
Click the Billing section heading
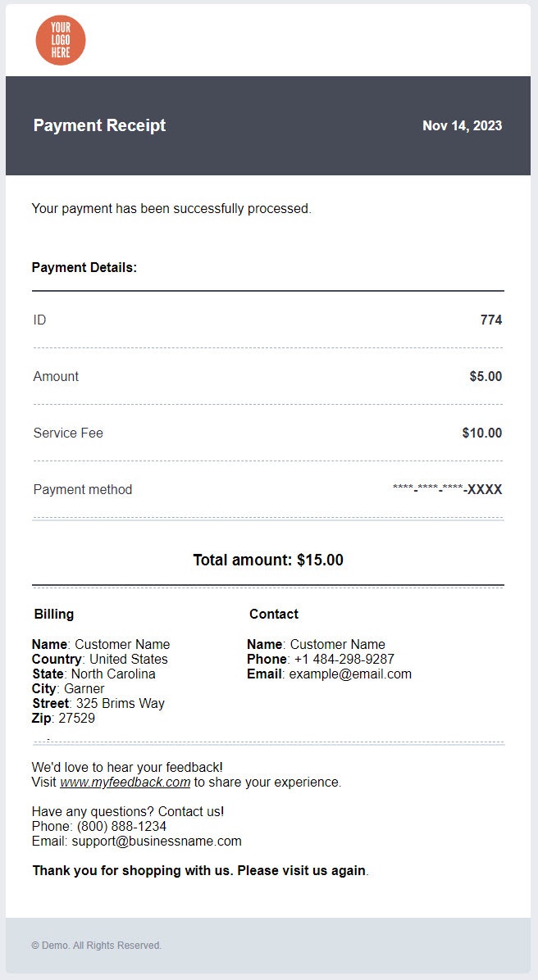click(x=54, y=615)
